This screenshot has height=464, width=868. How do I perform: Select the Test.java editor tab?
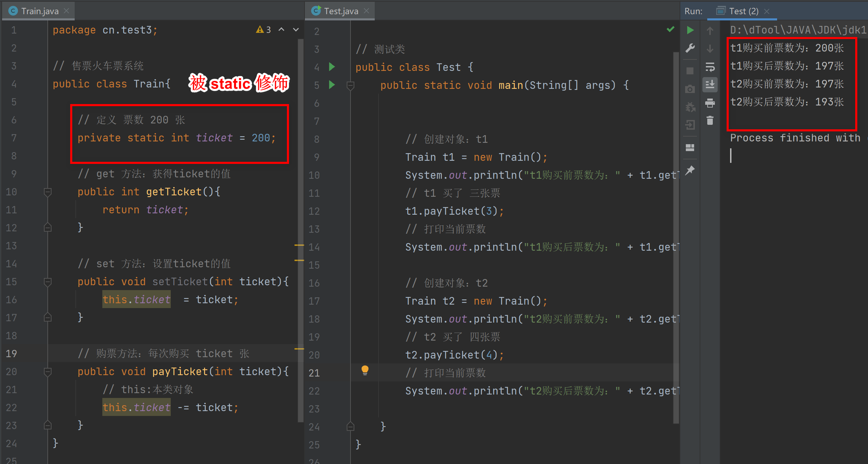coord(340,11)
